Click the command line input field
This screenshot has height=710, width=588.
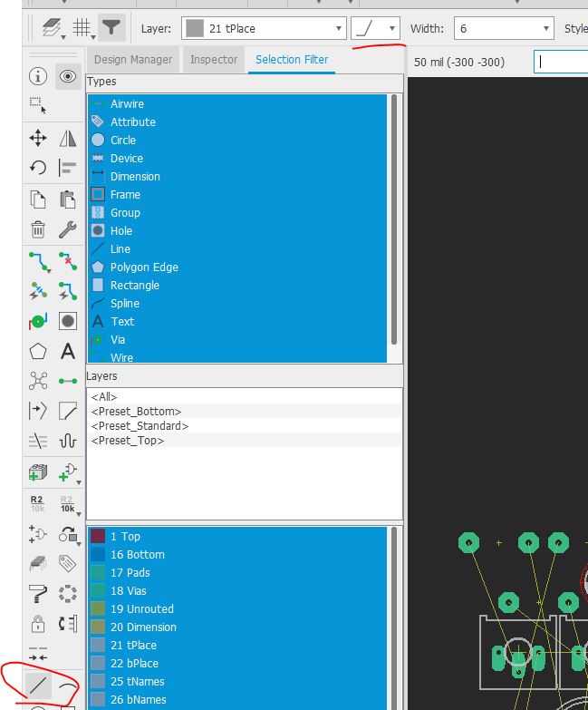click(x=561, y=62)
